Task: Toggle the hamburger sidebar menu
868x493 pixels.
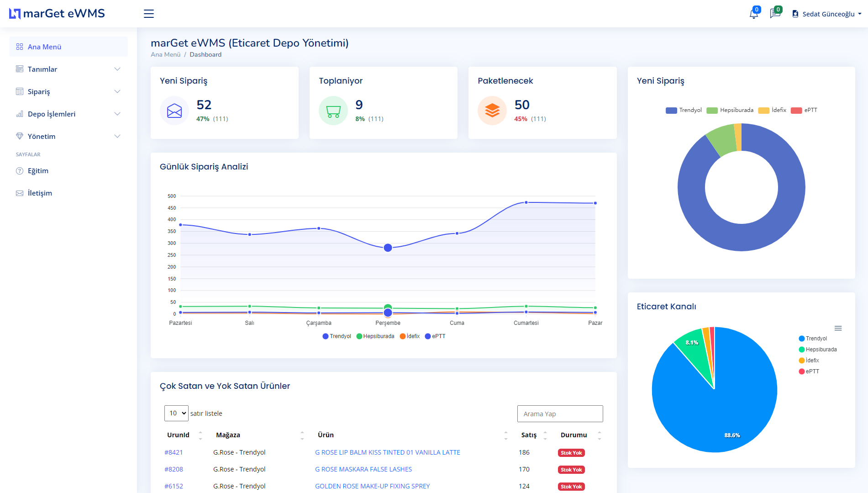Action: [x=149, y=14]
